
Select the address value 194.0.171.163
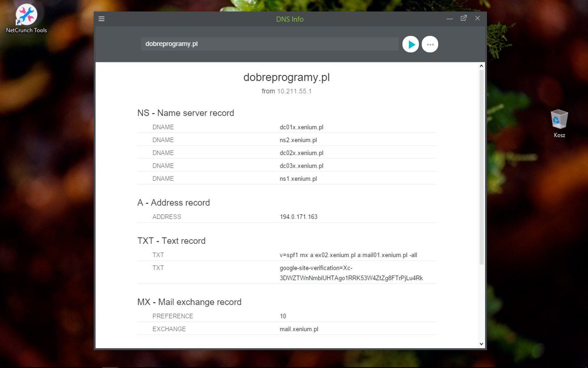[x=298, y=217]
